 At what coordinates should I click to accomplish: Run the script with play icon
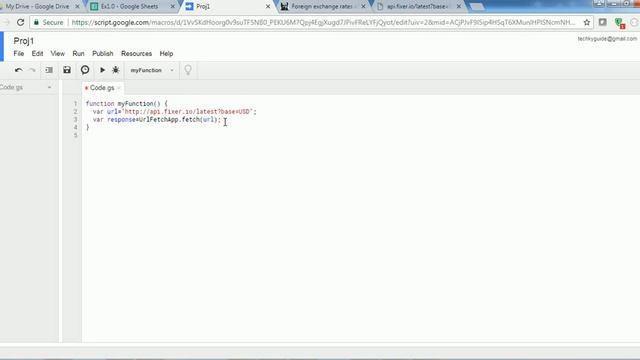(102, 70)
